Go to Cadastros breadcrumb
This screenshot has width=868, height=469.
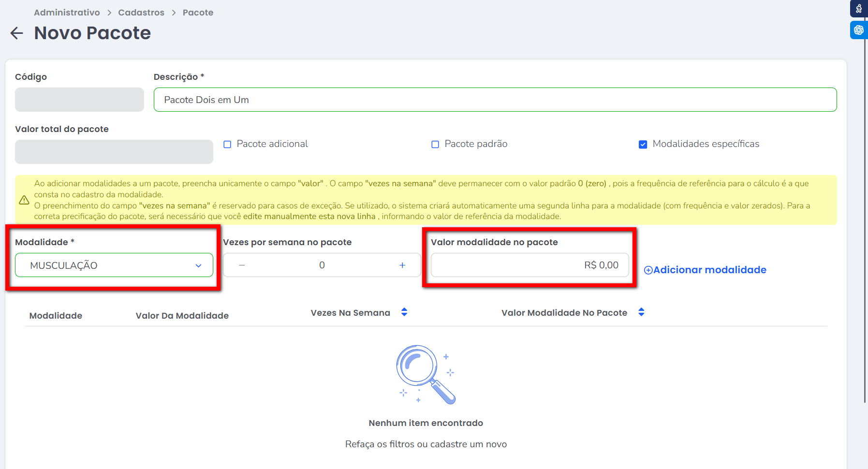click(x=141, y=13)
